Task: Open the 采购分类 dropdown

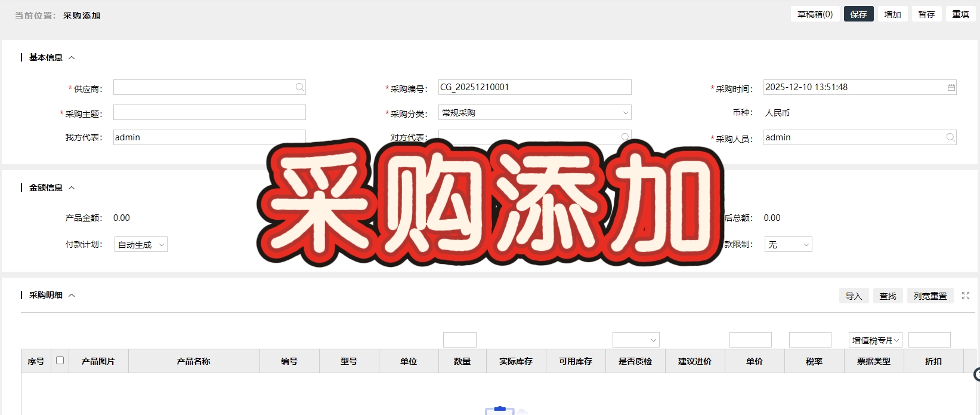Action: pos(535,112)
